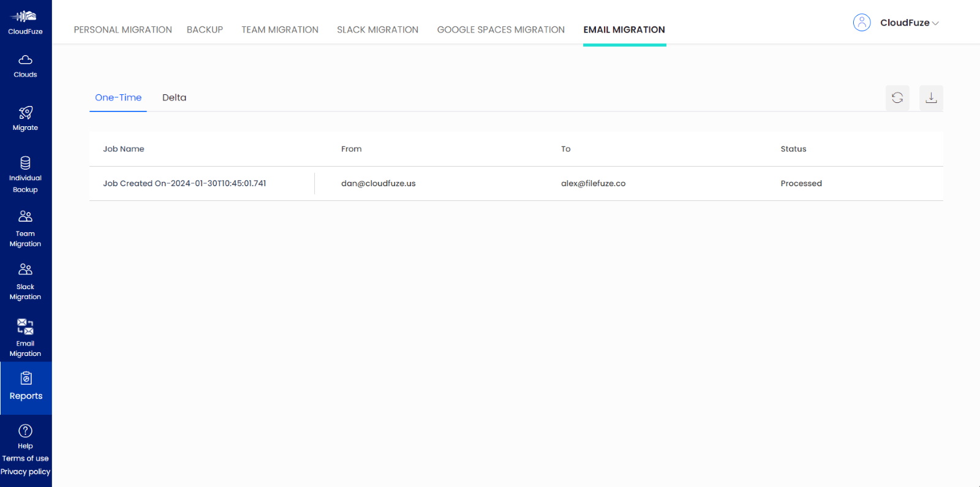Switch to Google Spaces Migration tab
The image size is (980, 487).
pyautogui.click(x=500, y=29)
